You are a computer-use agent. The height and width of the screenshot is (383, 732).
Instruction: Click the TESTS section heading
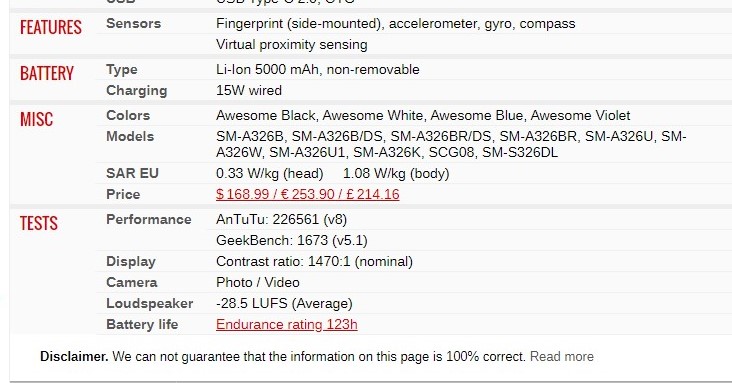[39, 223]
